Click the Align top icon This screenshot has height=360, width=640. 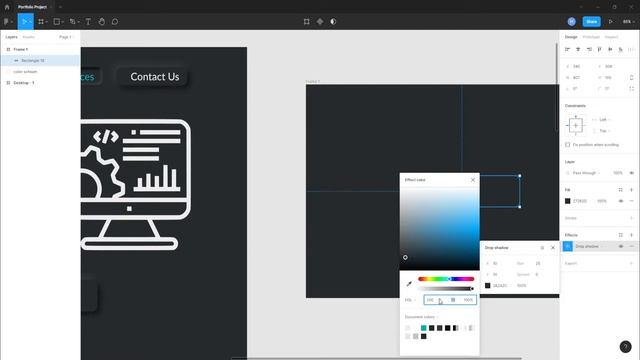pos(599,49)
